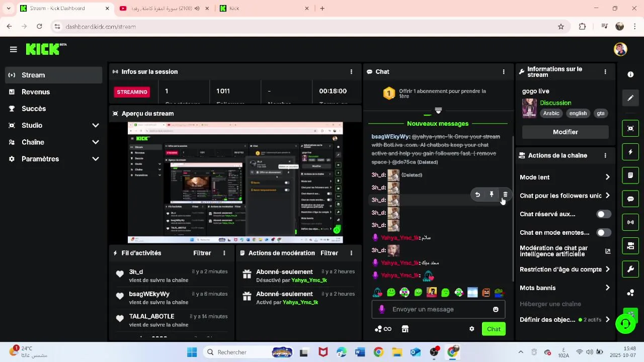Click the purple microphone identity icon in message box
The height and width of the screenshot is (362, 644).
pos(382,310)
